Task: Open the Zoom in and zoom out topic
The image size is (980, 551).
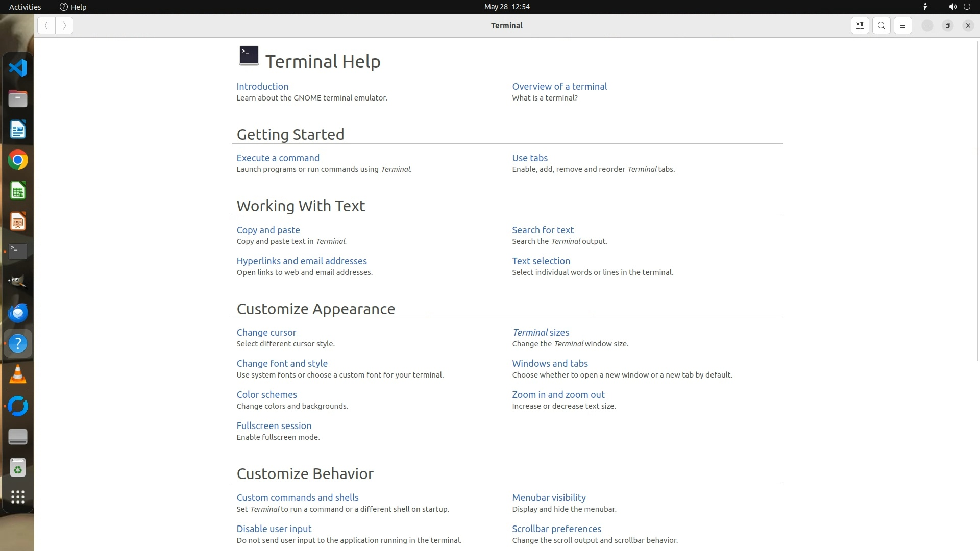Action: pos(558,395)
